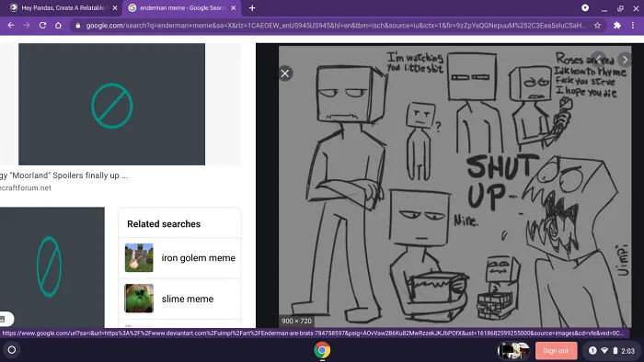Open the battery status icon
This screenshot has width=644, height=362.
pyautogui.click(x=615, y=351)
